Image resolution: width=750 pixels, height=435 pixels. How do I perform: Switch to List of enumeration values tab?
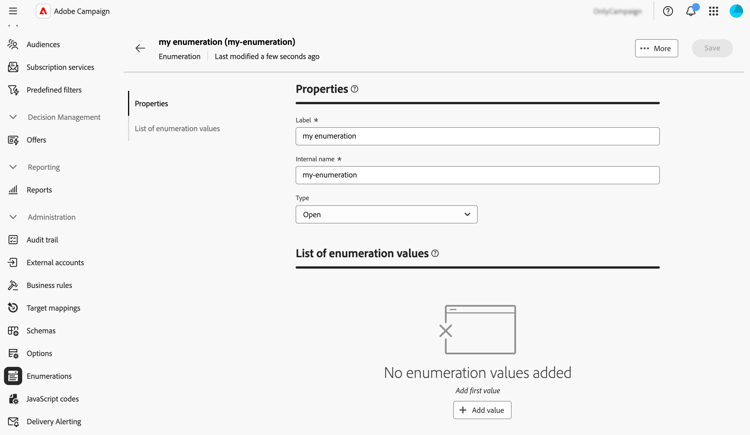(x=177, y=129)
